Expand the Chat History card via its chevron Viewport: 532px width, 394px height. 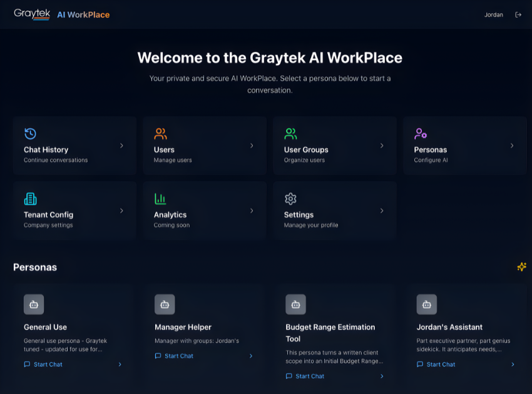pos(121,145)
